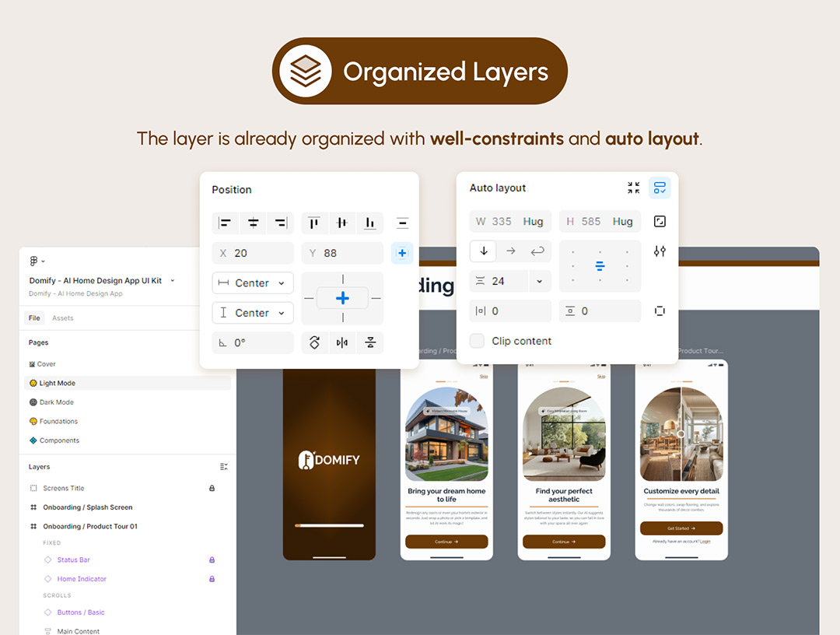Click Continue button on dream home screen
Viewport: 840px width, 635px height.
click(x=446, y=542)
